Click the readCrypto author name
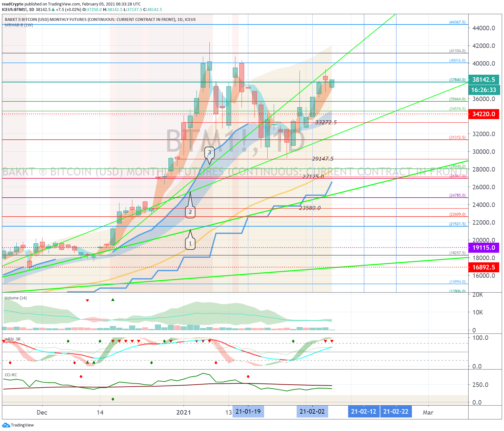Image resolution: width=504 pixels, height=431 pixels. click(13, 4)
